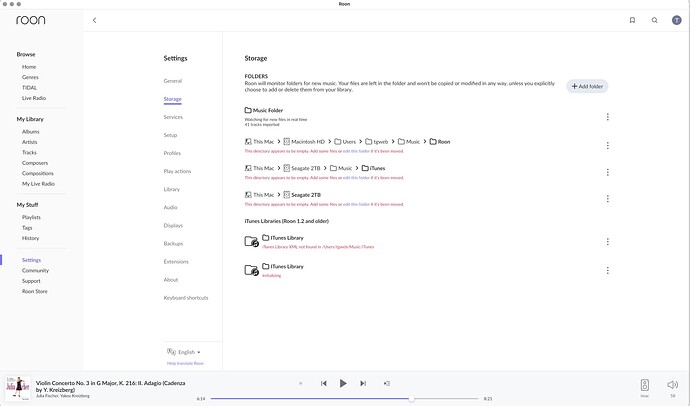Open Displays settings
The height and width of the screenshot is (406, 690).
(173, 225)
